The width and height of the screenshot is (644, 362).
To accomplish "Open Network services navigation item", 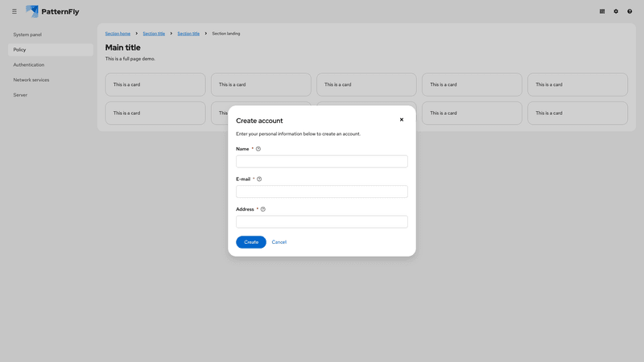I will tap(31, 80).
